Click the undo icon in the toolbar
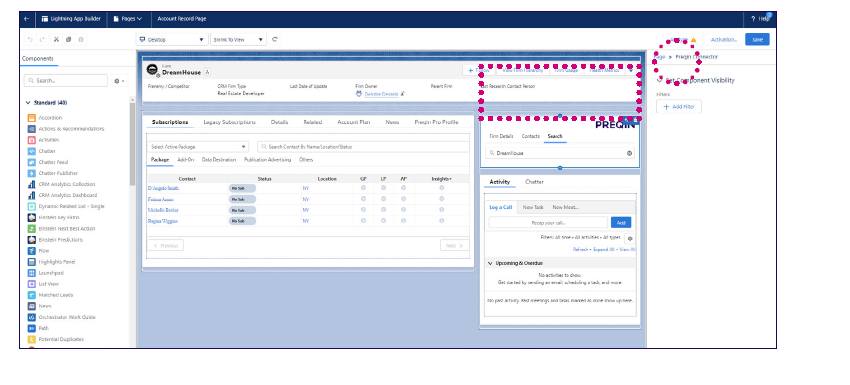 pos(30,40)
